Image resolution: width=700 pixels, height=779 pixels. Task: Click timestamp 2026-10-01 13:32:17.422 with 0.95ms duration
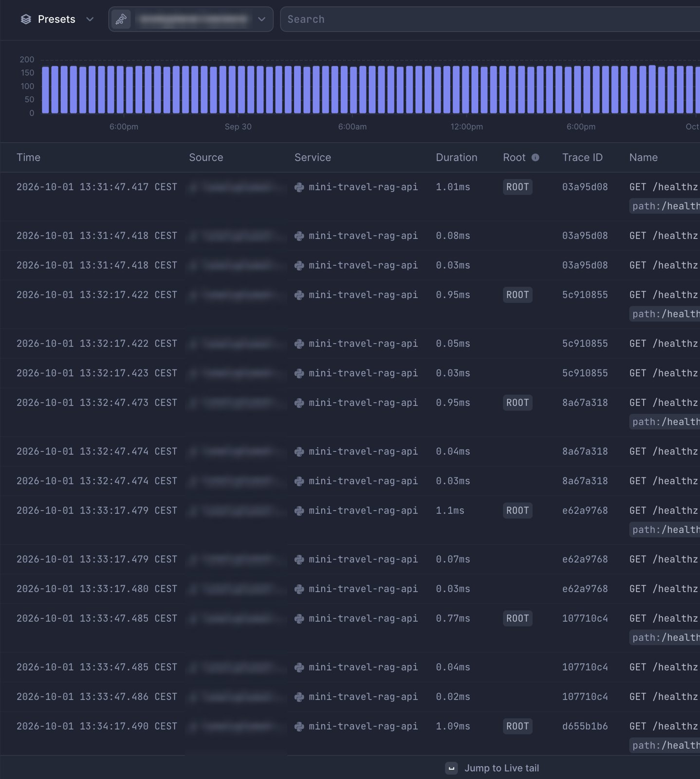(x=97, y=295)
